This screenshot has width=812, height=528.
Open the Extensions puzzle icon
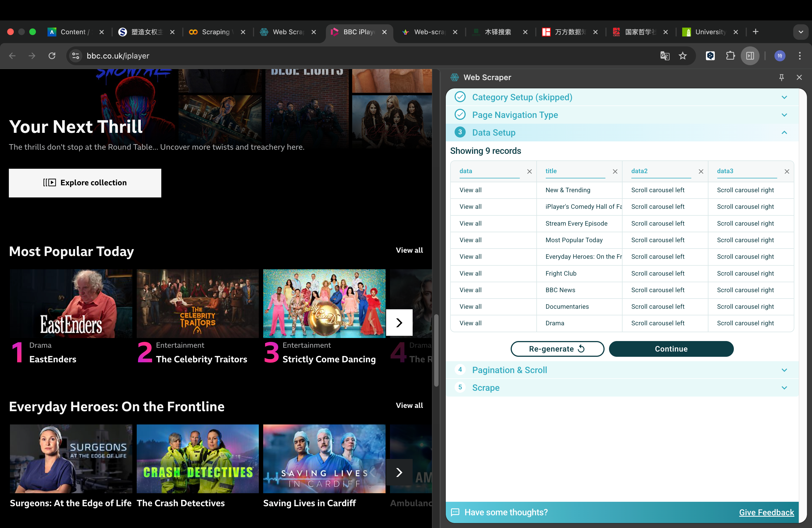point(730,56)
